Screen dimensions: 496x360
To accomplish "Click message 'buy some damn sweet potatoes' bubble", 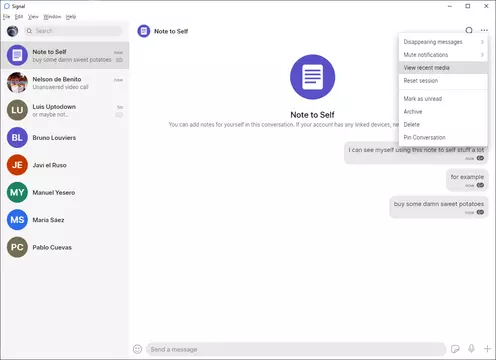I will tap(439, 207).
